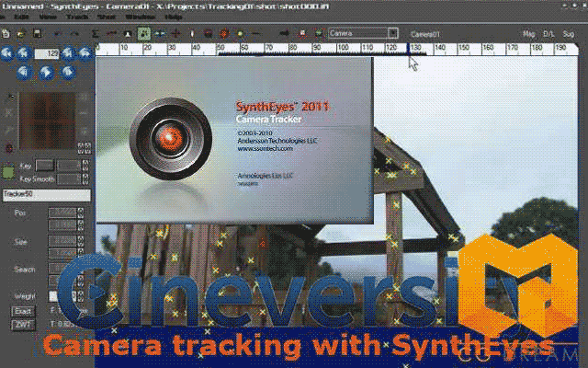The height and width of the screenshot is (368, 588).
Task: Click the blue current-frame marker on timeline
Action: [408, 50]
